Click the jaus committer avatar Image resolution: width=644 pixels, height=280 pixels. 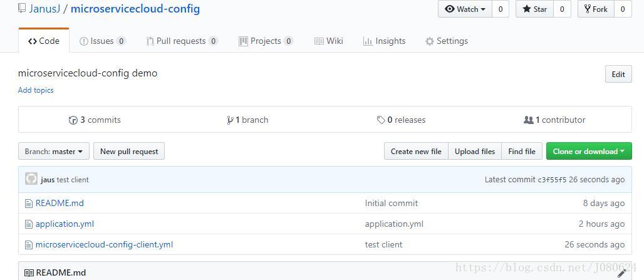pos(31,179)
